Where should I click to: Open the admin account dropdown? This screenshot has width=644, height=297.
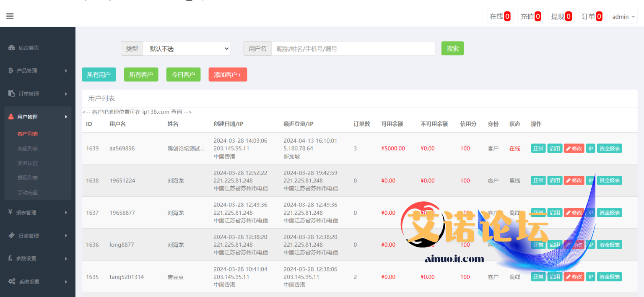[623, 17]
